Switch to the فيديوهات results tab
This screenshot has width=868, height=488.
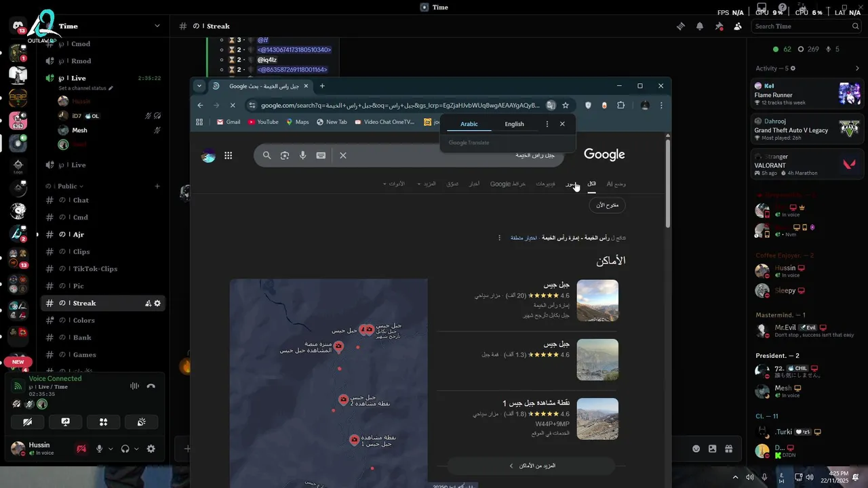(545, 184)
